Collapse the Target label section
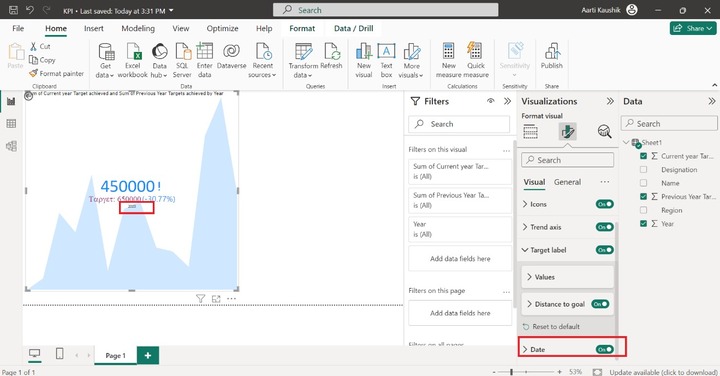This screenshot has width=720, height=376. pos(525,250)
